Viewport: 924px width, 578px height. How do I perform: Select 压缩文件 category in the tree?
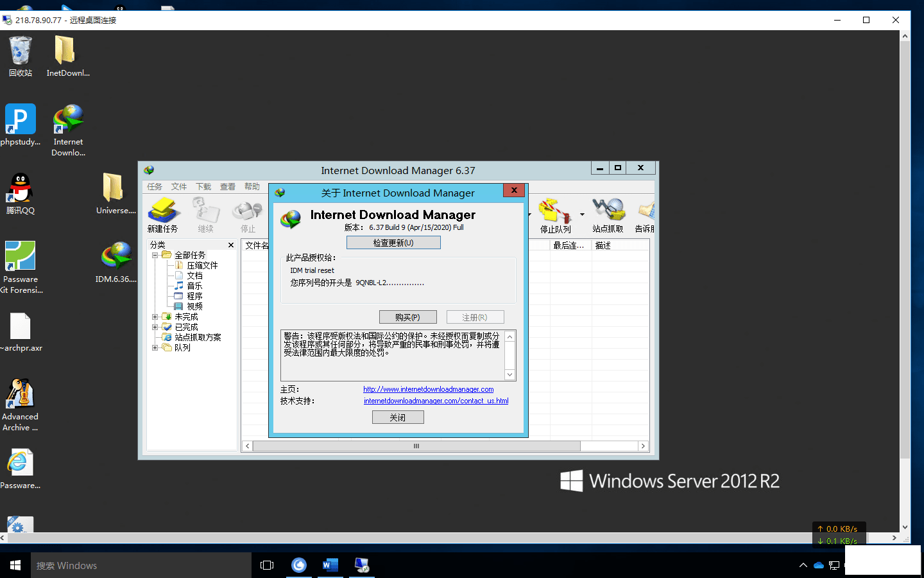[x=202, y=265]
